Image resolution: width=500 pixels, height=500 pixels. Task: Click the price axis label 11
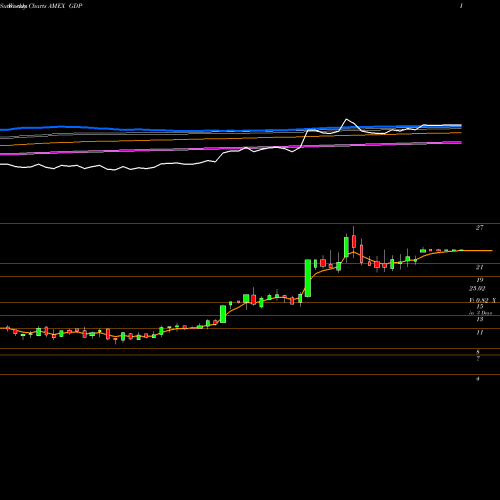tap(480, 332)
